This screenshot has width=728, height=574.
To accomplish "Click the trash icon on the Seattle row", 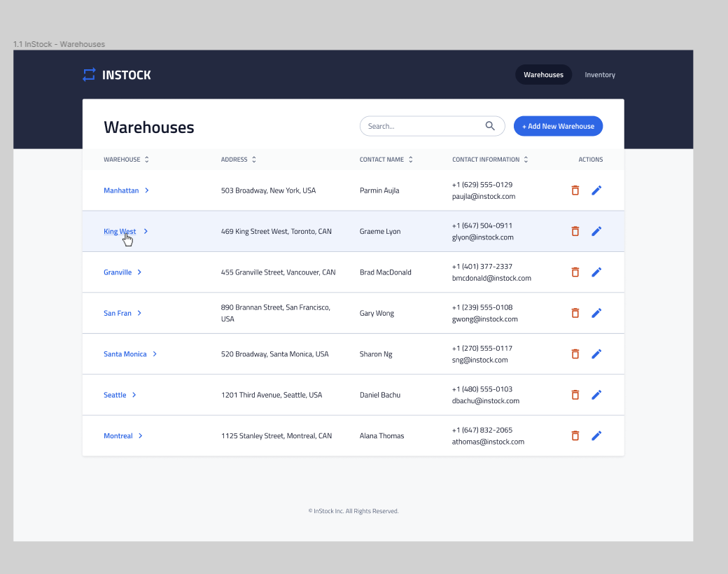I will click(x=575, y=394).
